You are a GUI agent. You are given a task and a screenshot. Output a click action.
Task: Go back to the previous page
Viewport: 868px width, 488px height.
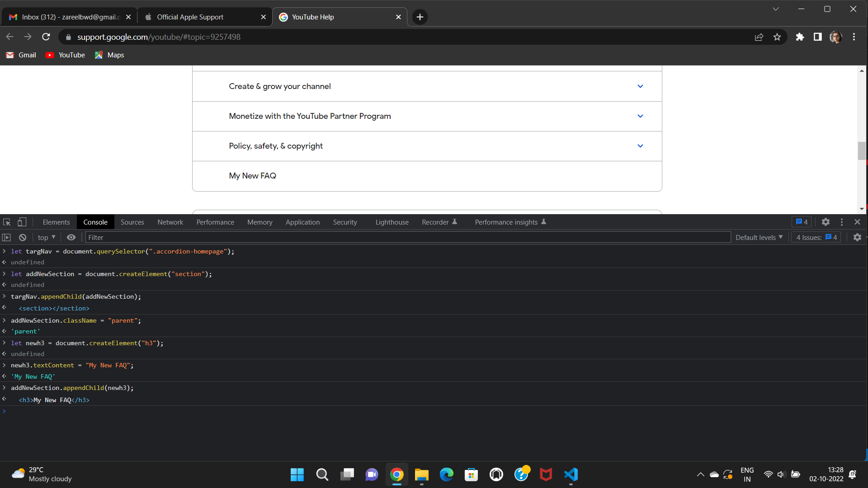10,37
